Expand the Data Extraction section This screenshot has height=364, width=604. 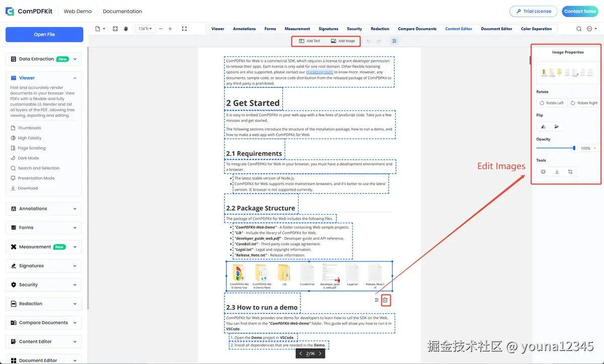coord(43,59)
